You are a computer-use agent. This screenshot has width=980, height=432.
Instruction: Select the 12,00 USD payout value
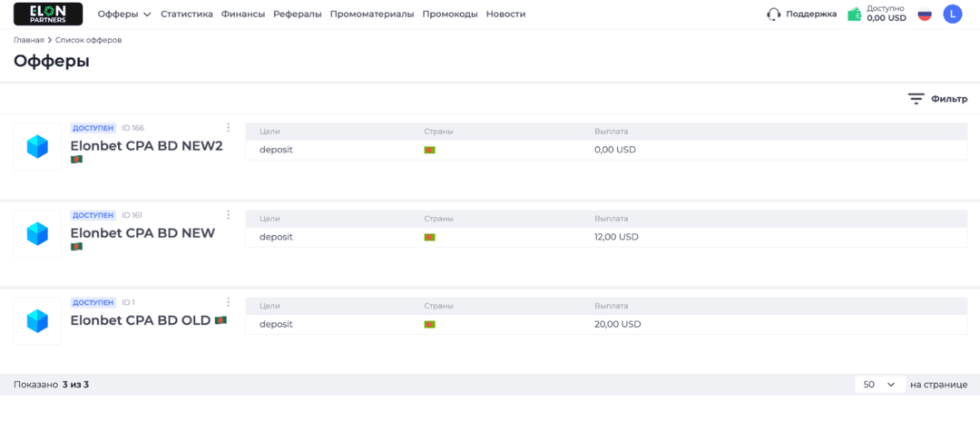pyautogui.click(x=616, y=237)
